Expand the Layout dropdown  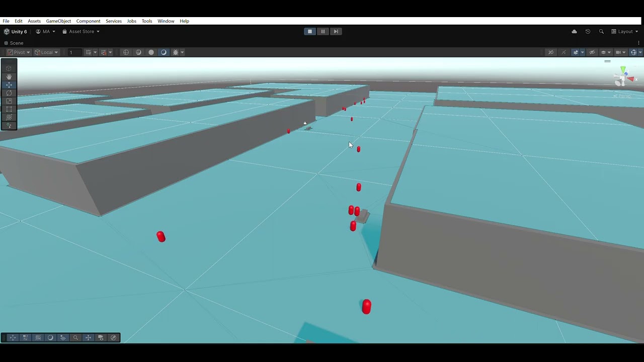625,32
